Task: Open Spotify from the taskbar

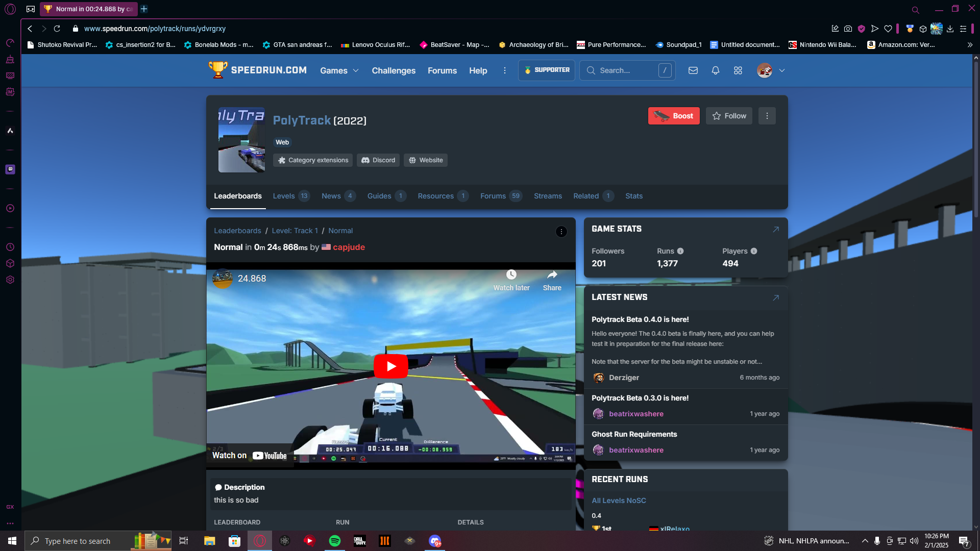Action: tap(335, 541)
